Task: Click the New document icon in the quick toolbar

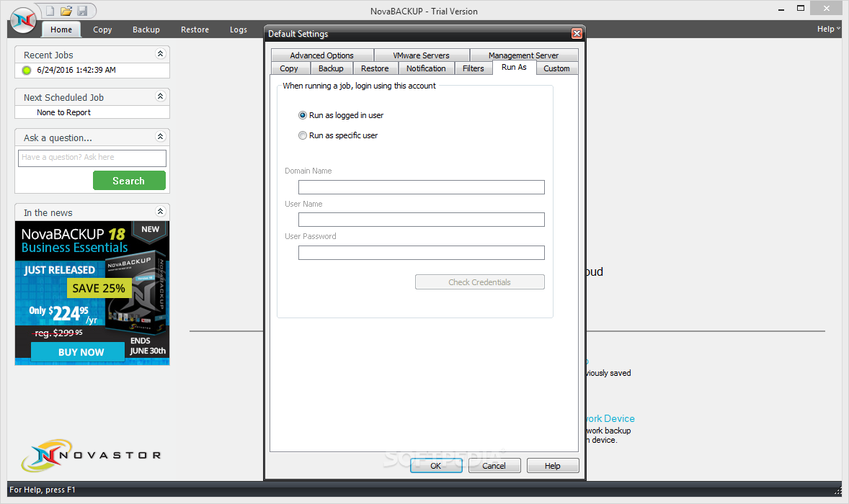Action: (50, 11)
